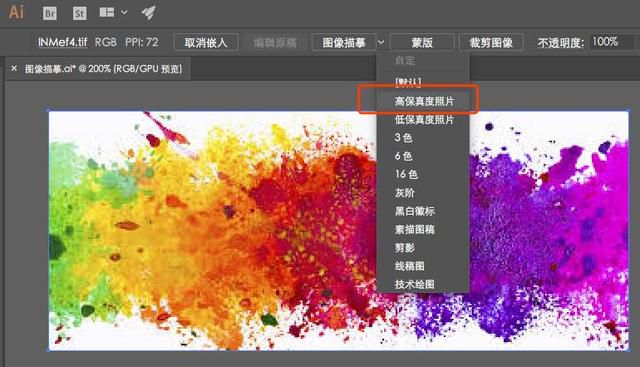Click the 图像描摹 button
The width and height of the screenshot is (640, 367).
tap(344, 42)
